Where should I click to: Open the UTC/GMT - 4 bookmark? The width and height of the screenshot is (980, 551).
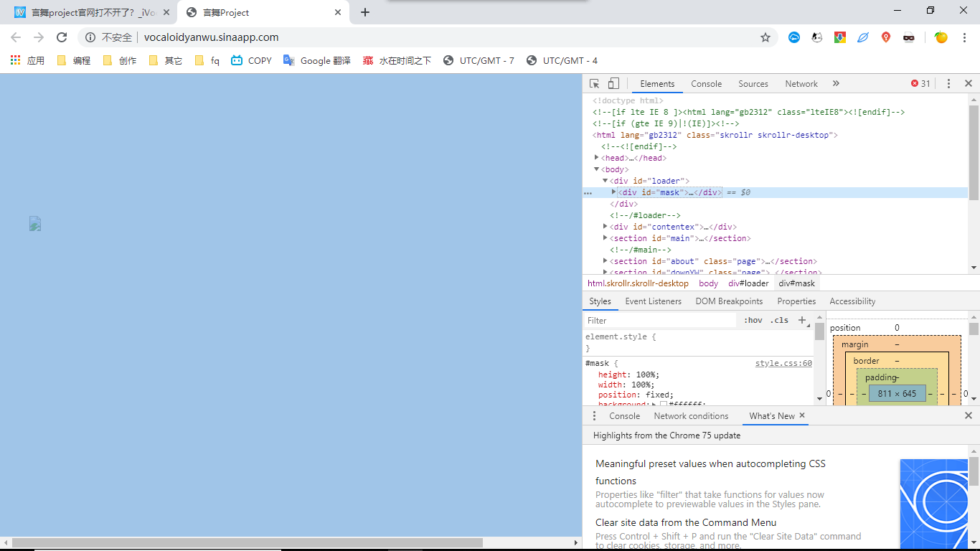point(562,61)
